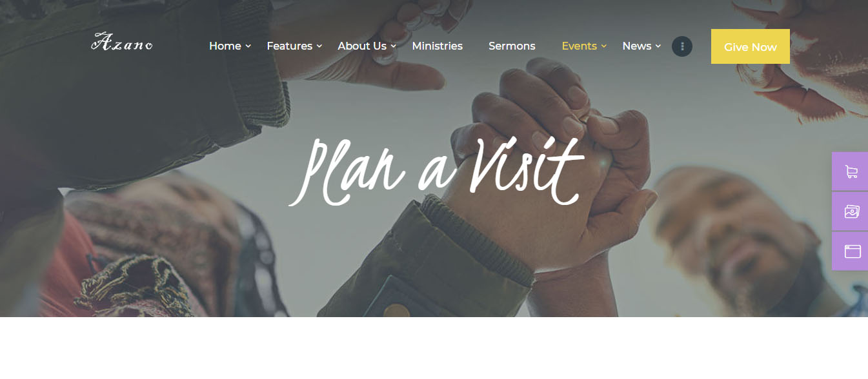
Task: Expand the Features dropdown arrow
Action: pos(319,46)
